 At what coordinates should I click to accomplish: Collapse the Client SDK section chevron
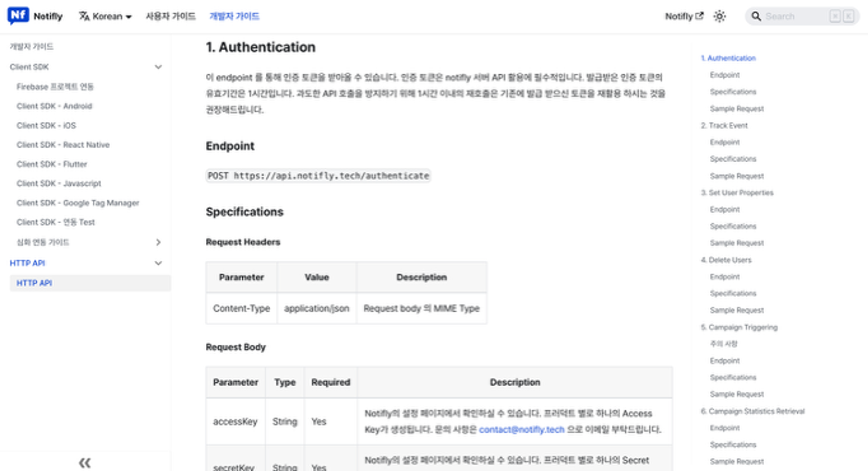click(x=158, y=67)
